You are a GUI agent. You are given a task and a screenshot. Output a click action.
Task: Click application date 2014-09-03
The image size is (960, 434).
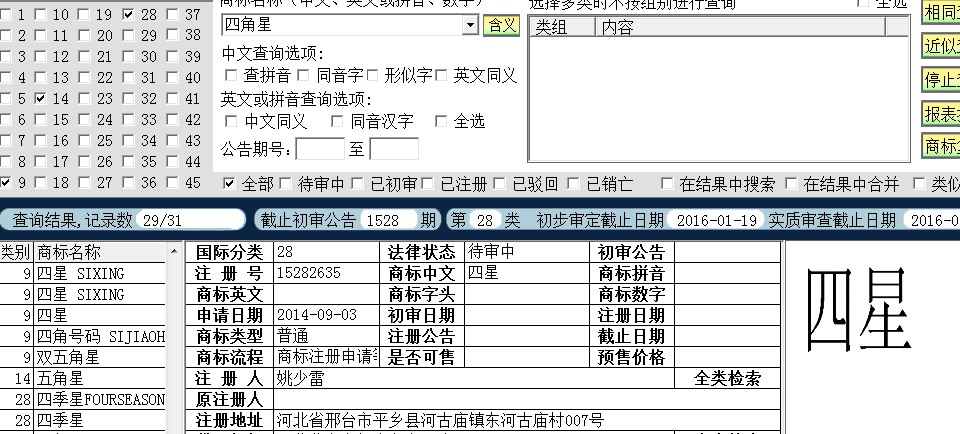[x=317, y=315]
